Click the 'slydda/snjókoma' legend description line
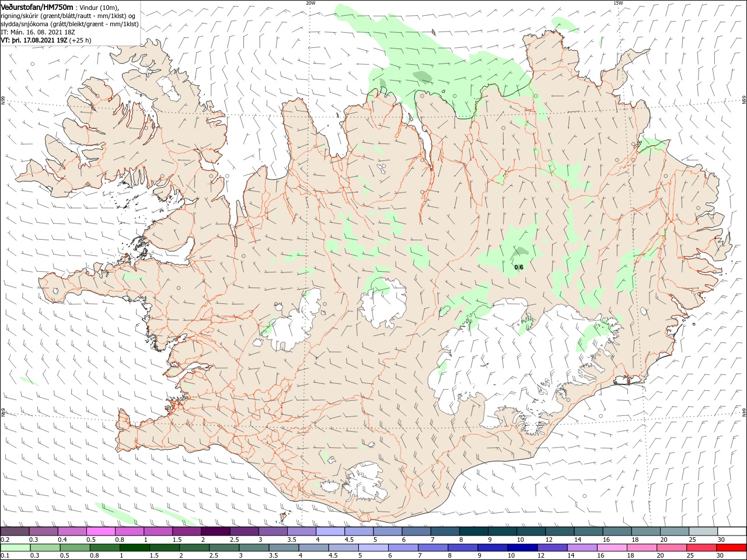This screenshot has height=560, width=747. coord(69,24)
